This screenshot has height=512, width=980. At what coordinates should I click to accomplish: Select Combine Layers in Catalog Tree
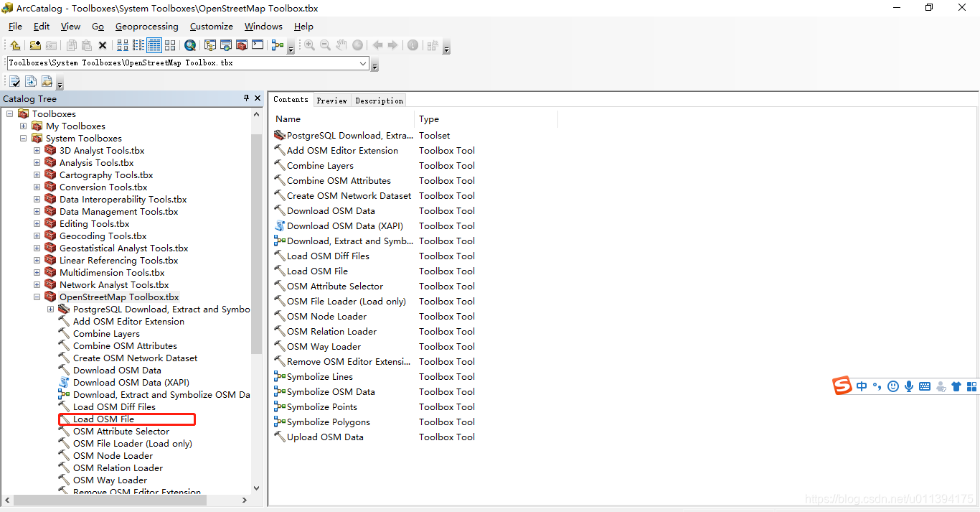(106, 334)
